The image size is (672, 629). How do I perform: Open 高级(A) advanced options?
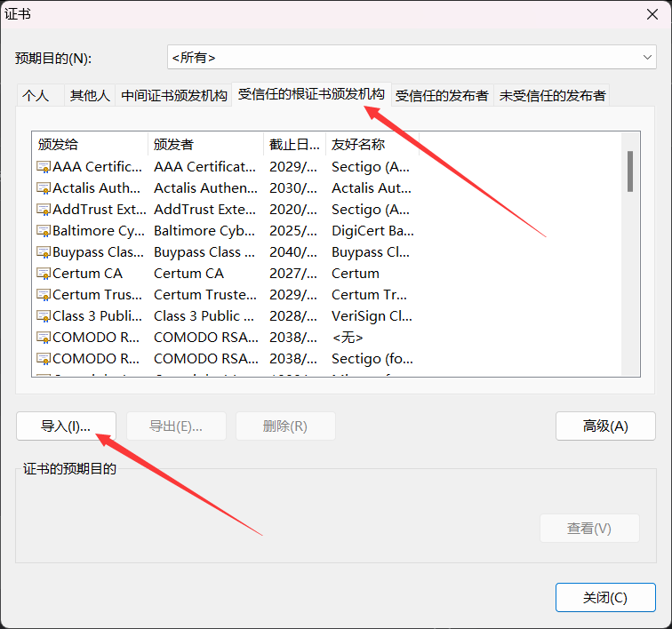click(x=605, y=426)
